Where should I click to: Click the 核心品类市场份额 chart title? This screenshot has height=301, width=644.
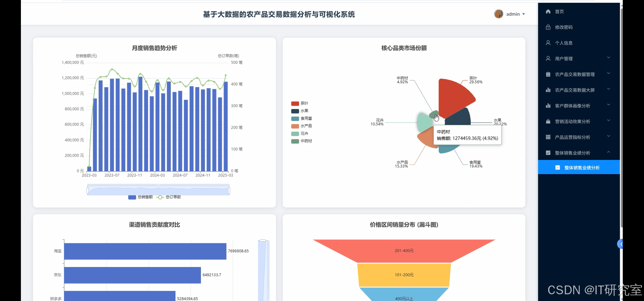click(x=404, y=48)
